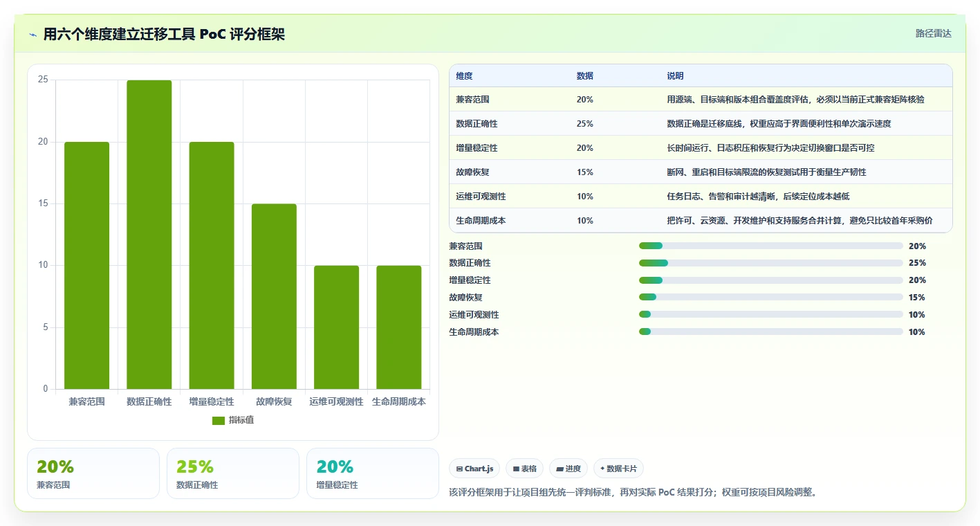Click the 25% value in table
This screenshot has height=526, width=980.
point(584,124)
